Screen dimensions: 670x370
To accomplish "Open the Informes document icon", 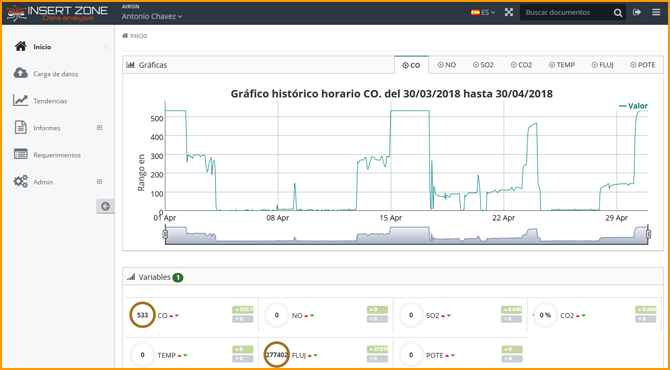I will (x=21, y=127).
